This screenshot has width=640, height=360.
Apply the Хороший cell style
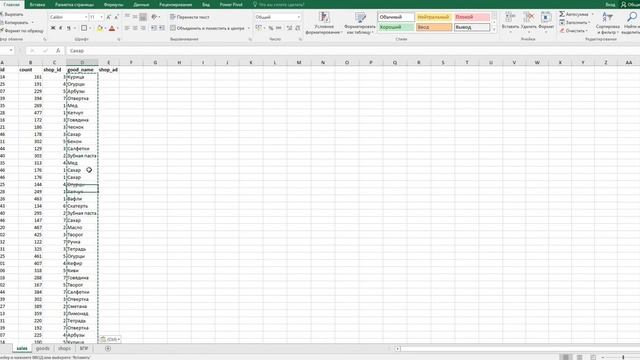[396, 27]
